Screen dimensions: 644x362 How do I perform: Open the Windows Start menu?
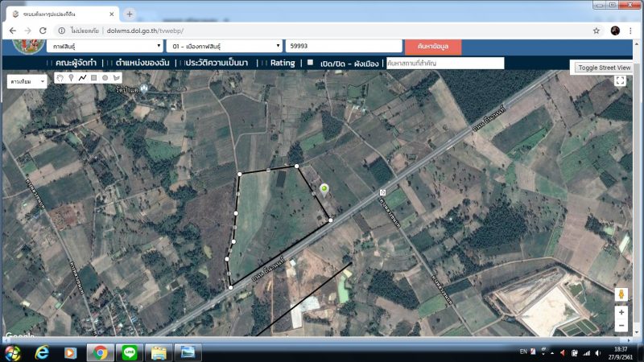click(x=12, y=352)
